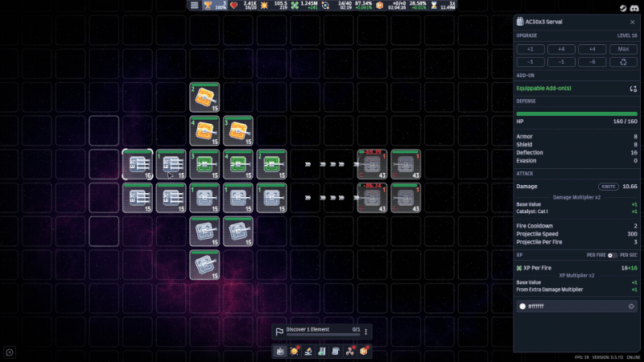Click the Max upgrade button

pyautogui.click(x=623, y=49)
